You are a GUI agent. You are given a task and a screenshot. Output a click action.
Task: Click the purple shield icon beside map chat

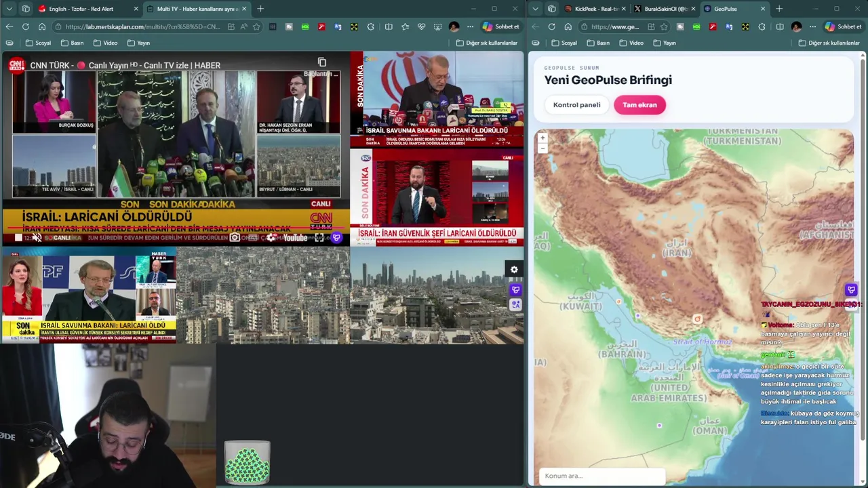click(851, 290)
